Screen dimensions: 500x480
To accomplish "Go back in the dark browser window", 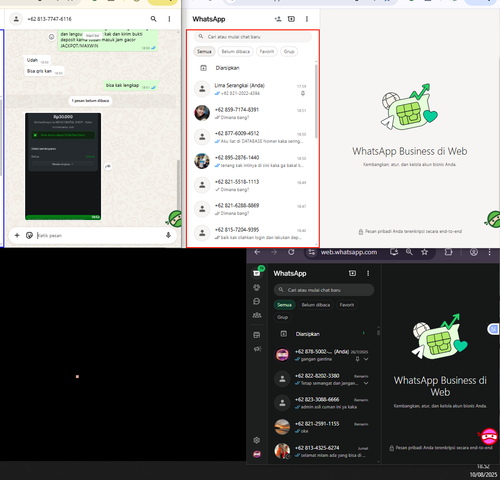I will 257,252.
